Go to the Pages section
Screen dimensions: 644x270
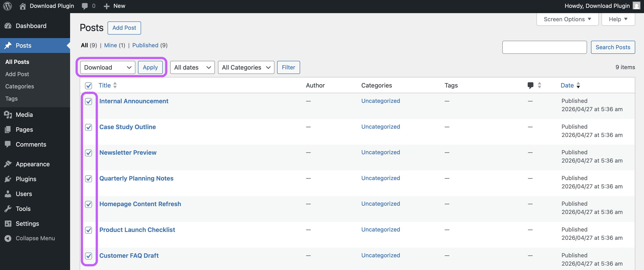click(24, 129)
